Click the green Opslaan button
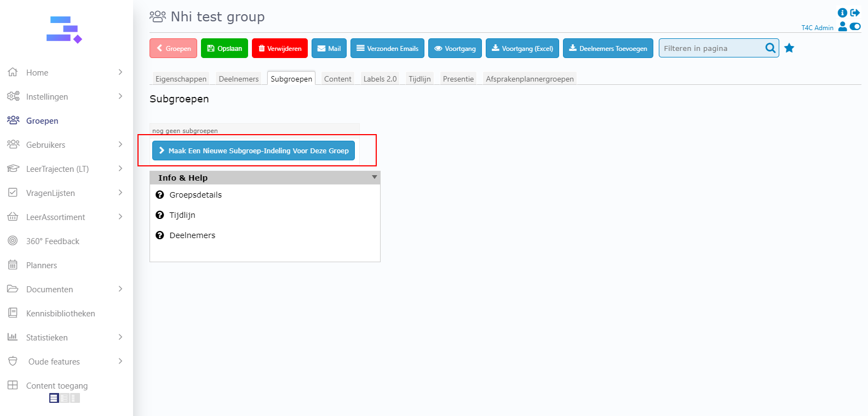The image size is (868, 416). point(225,48)
